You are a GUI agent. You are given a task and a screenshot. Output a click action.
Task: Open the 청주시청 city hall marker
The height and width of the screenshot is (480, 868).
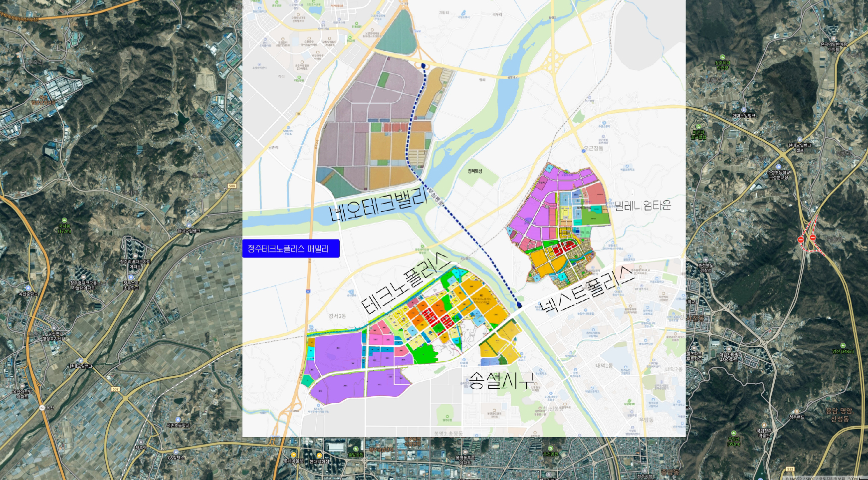645,474
